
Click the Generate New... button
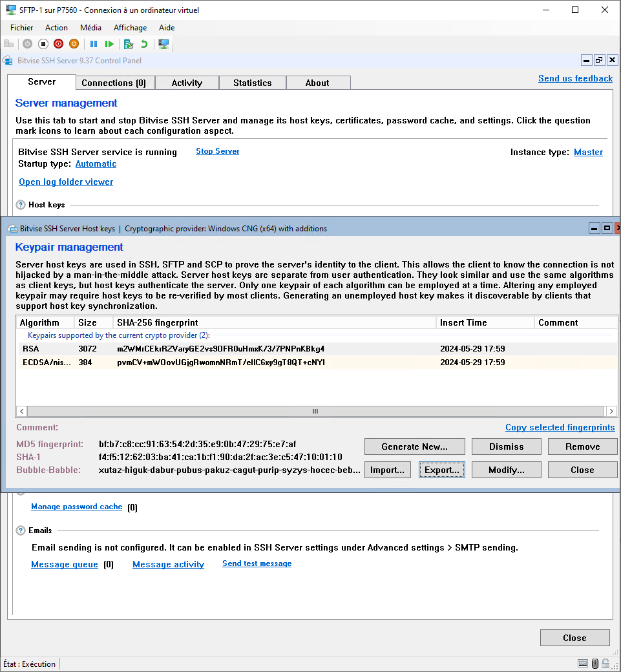click(x=414, y=446)
